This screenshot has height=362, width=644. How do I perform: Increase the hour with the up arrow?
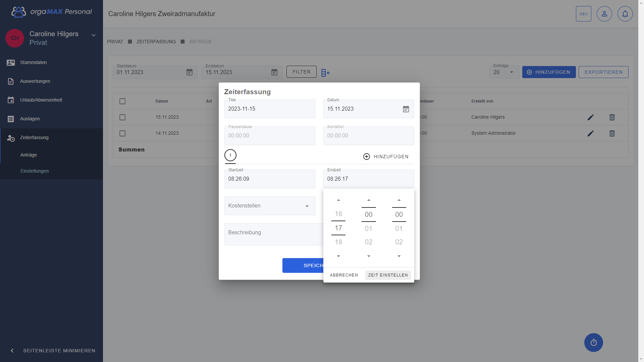338,200
